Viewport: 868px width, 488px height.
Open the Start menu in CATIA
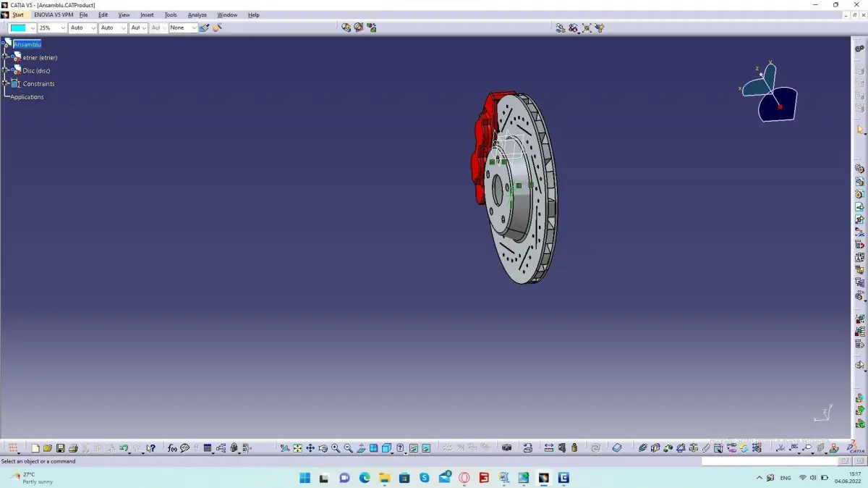(x=18, y=14)
